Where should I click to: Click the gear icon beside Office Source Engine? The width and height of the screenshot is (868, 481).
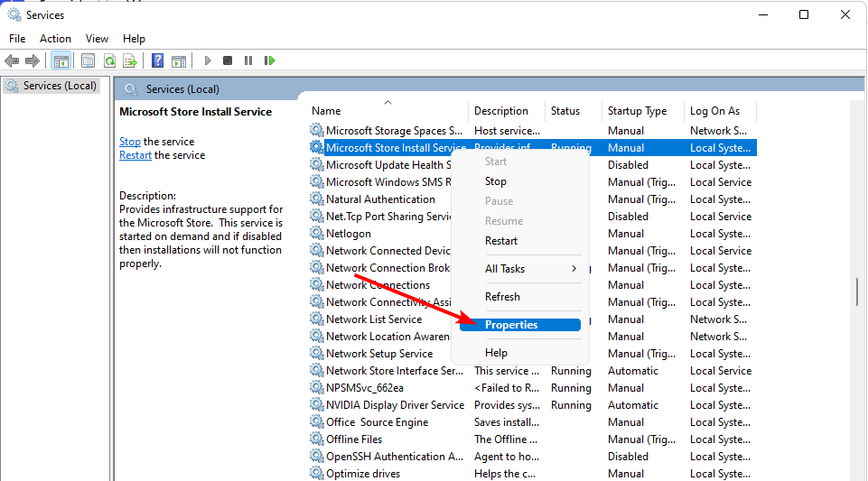click(317, 421)
